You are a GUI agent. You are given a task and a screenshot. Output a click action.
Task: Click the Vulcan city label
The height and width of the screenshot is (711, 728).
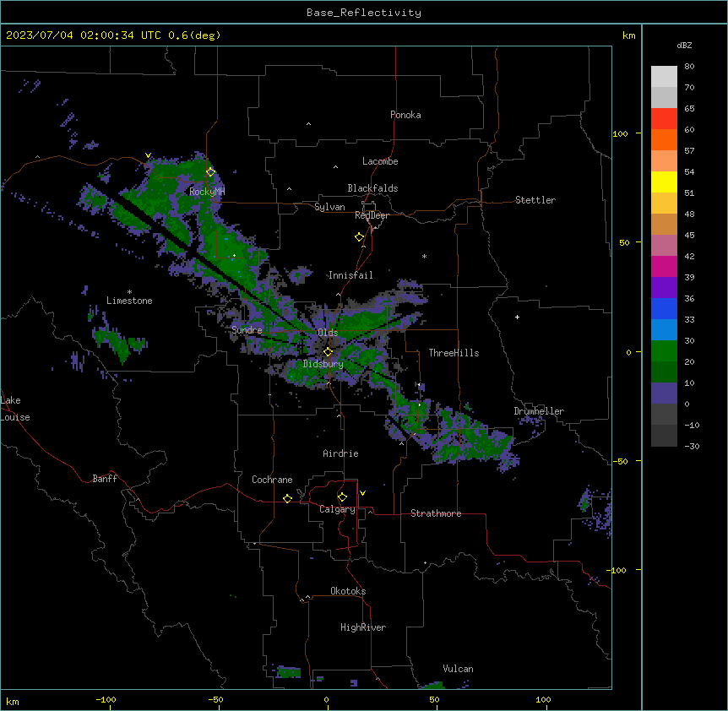[458, 669]
